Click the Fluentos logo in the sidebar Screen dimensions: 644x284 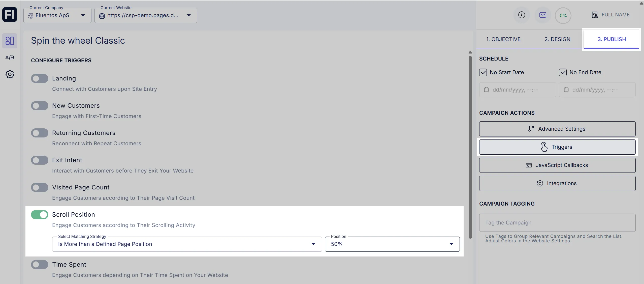click(x=10, y=14)
